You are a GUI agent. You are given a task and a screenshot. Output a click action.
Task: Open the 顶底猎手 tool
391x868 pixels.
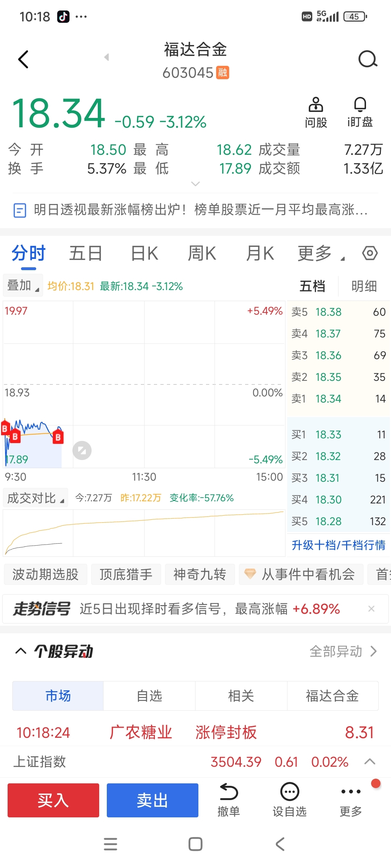[x=126, y=574]
